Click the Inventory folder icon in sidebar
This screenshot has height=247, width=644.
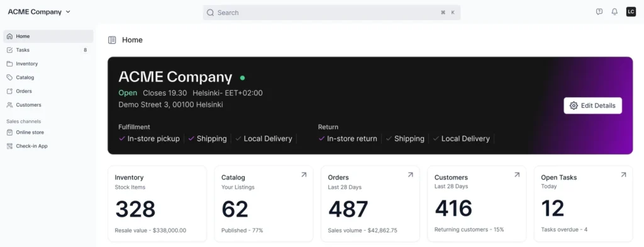[10, 64]
